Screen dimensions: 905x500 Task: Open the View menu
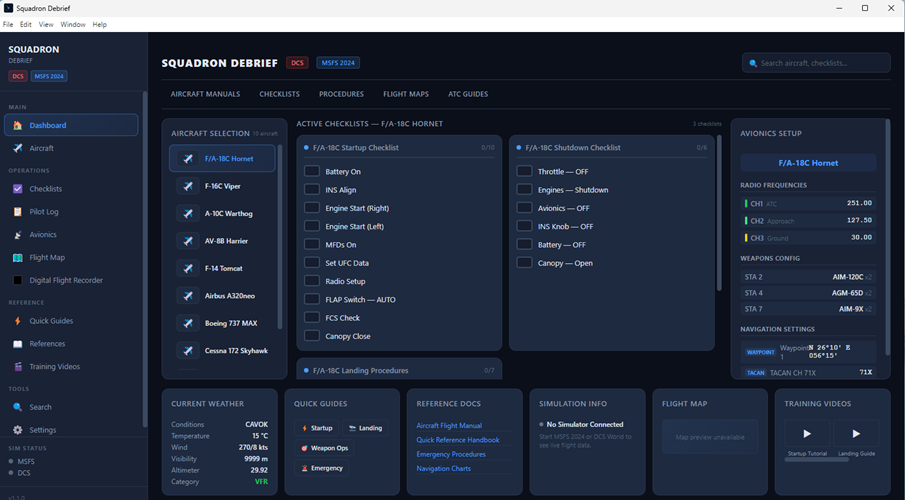(46, 25)
